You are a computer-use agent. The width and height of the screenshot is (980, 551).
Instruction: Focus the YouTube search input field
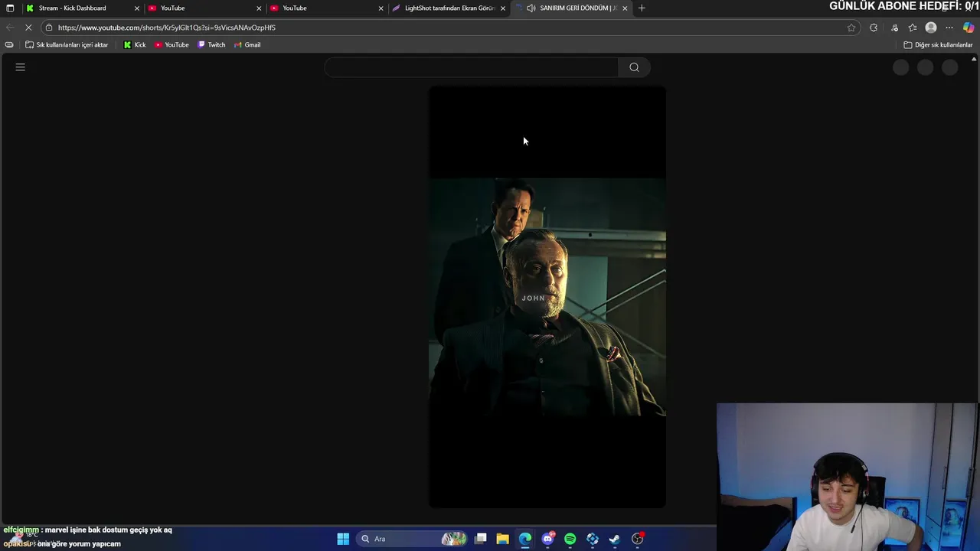pyautogui.click(x=472, y=67)
